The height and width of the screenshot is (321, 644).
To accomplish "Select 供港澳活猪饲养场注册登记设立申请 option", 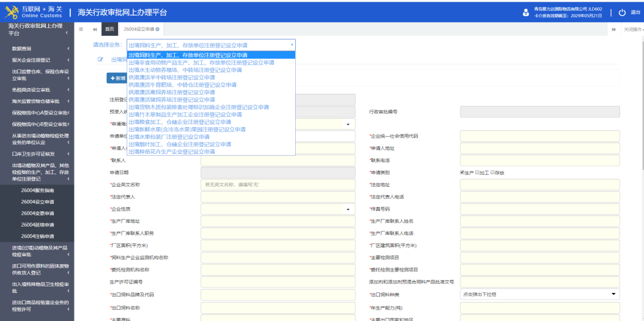I will (x=210, y=100).
